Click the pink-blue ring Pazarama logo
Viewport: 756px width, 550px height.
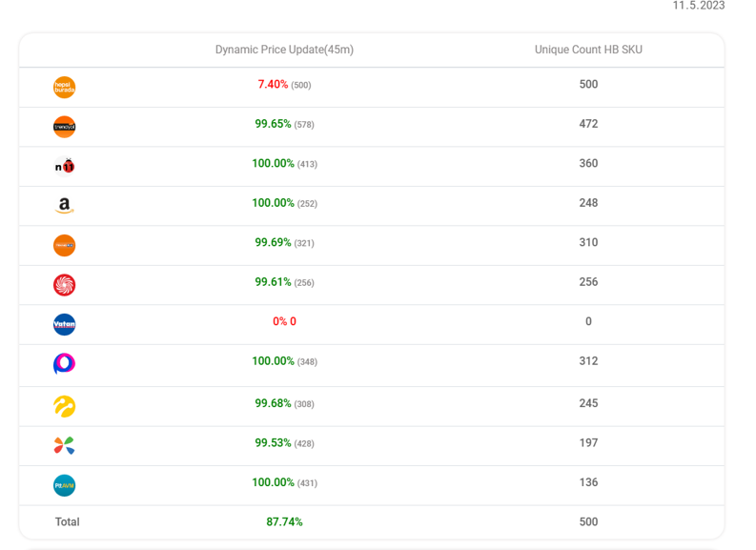pyautogui.click(x=64, y=364)
